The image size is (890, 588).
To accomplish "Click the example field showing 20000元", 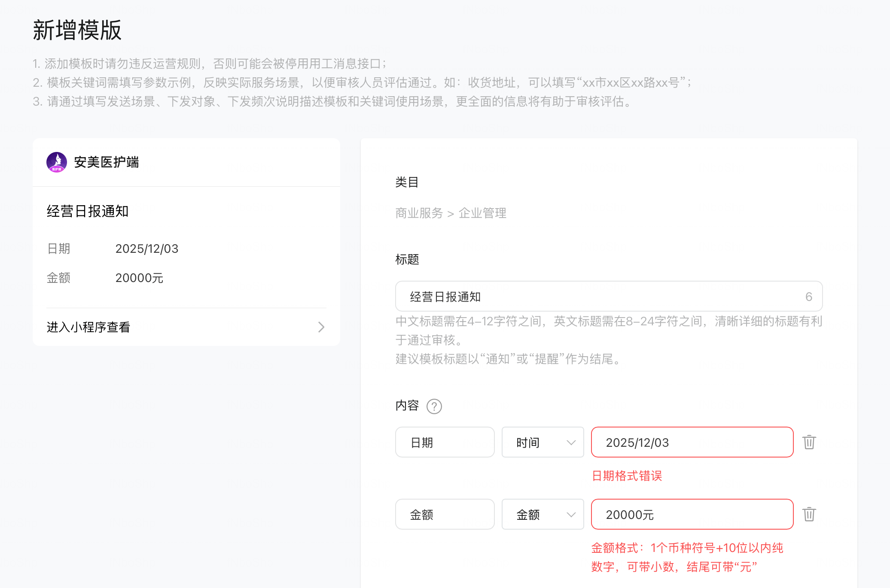I will click(692, 514).
